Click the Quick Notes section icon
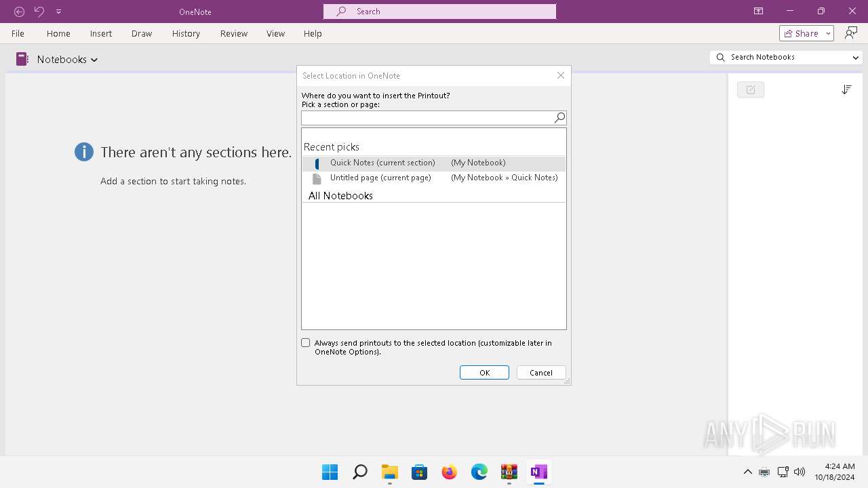Image resolution: width=868 pixels, height=488 pixels. tap(317, 163)
